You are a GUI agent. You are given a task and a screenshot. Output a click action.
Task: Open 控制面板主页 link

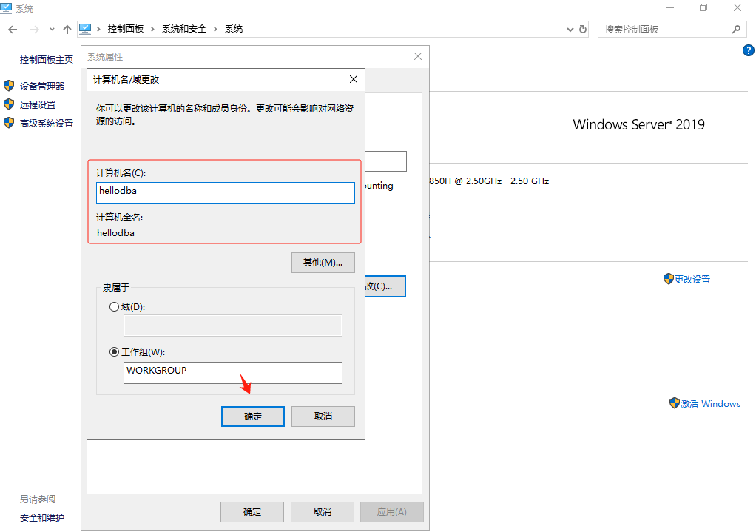(x=47, y=60)
